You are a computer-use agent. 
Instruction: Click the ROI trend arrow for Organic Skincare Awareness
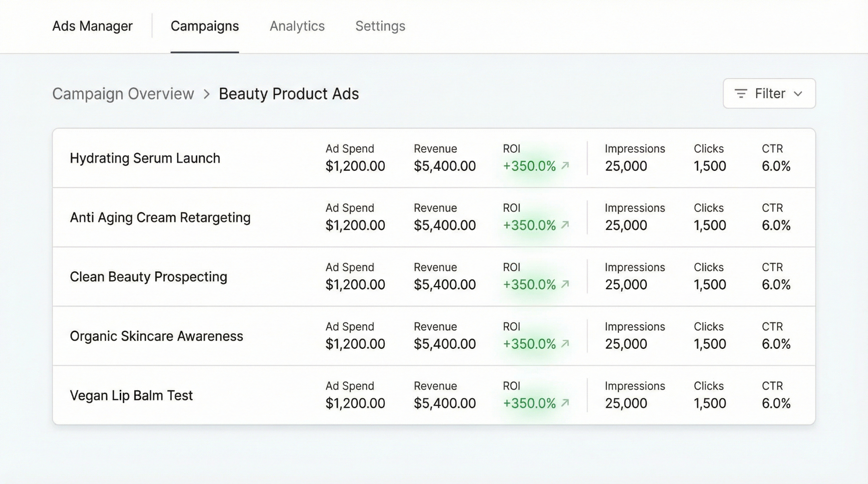click(564, 344)
